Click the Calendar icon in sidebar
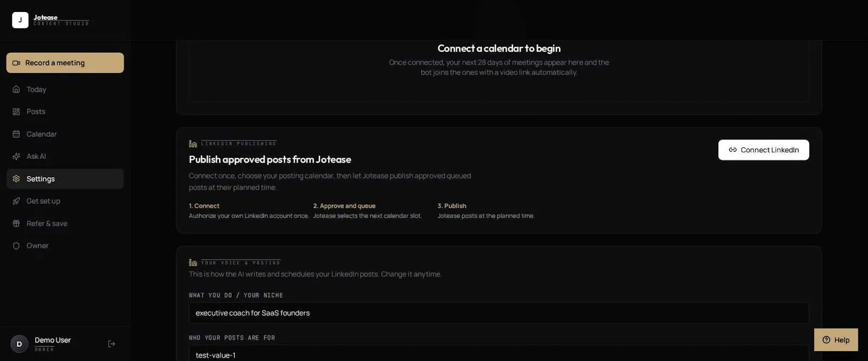Image resolution: width=868 pixels, height=361 pixels. pyautogui.click(x=16, y=134)
